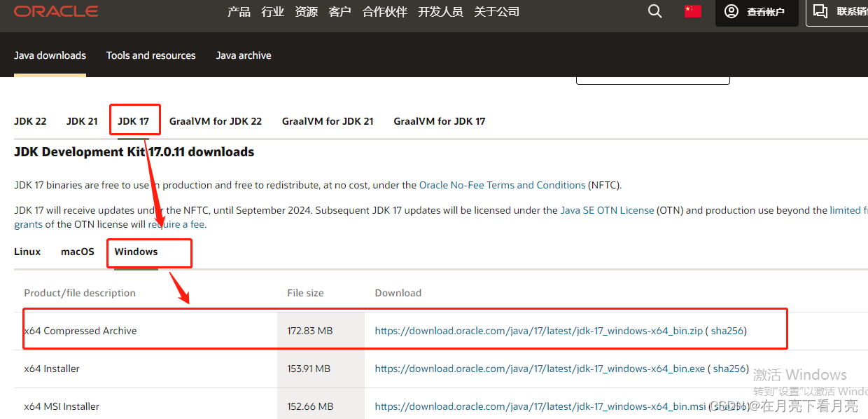Click 'x64 MSI Installer' description cell
Image resolution: width=868 pixels, height=419 pixels.
click(x=62, y=406)
